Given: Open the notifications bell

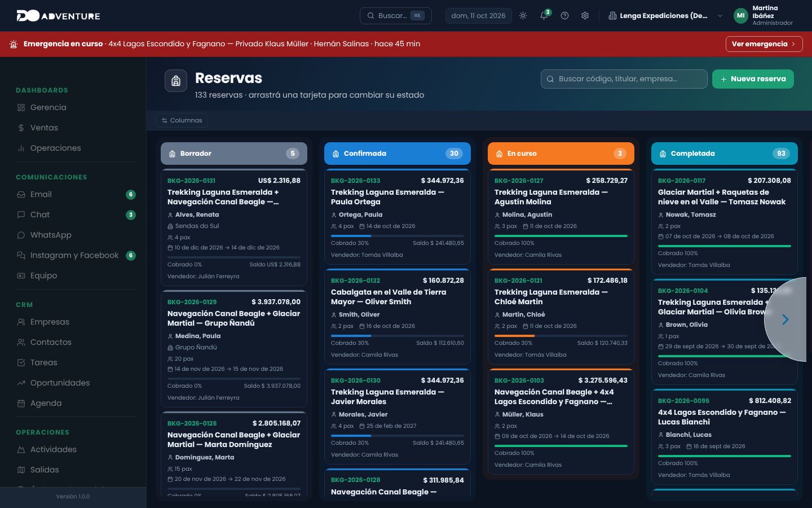Looking at the screenshot, I should [x=544, y=16].
